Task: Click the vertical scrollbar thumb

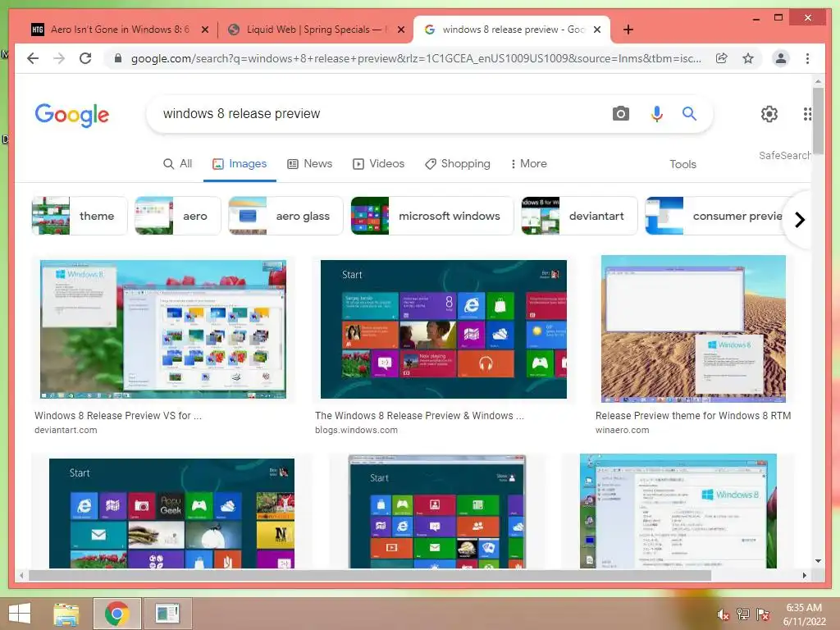Action: 818,121
